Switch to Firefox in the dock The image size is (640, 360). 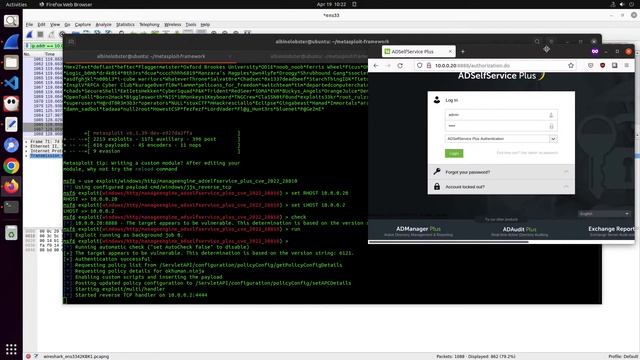(x=11, y=187)
